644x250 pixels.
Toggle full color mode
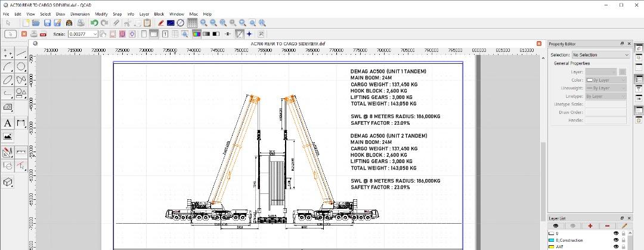tap(197, 34)
